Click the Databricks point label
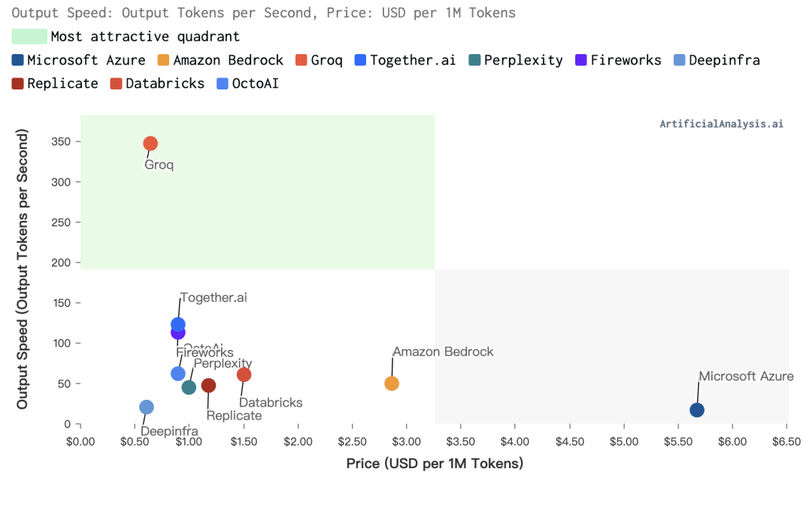 point(271,402)
